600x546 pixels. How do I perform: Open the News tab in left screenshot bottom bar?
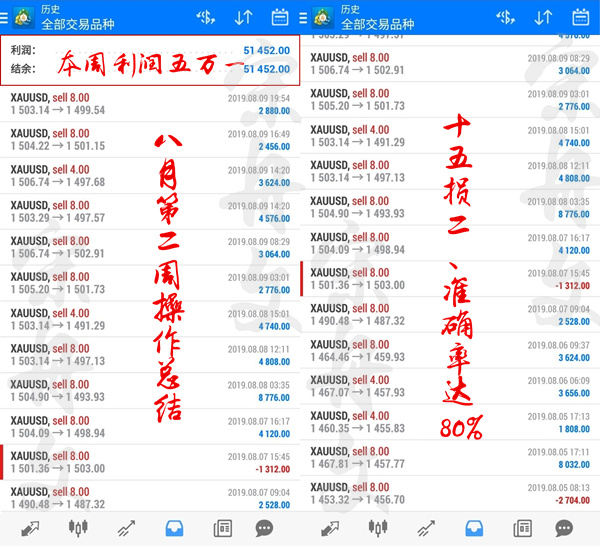222,528
